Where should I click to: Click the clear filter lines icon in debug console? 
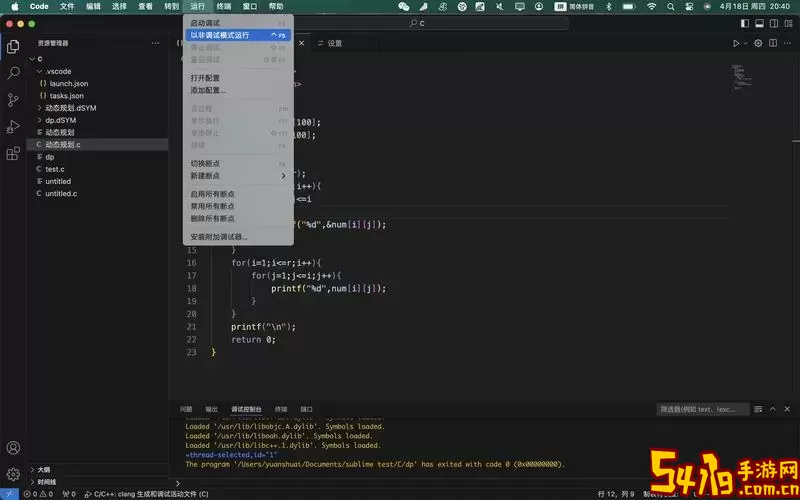[x=758, y=409]
